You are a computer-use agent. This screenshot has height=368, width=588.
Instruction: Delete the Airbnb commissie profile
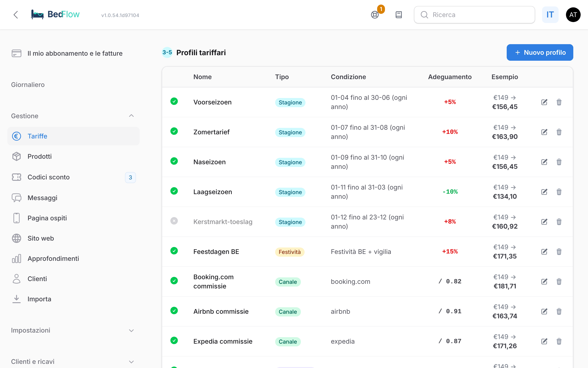pyautogui.click(x=559, y=311)
